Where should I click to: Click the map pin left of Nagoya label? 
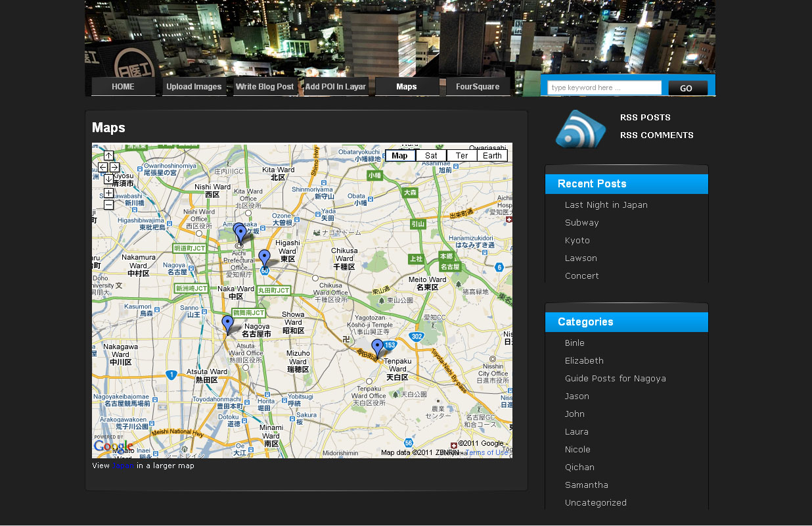227,325
